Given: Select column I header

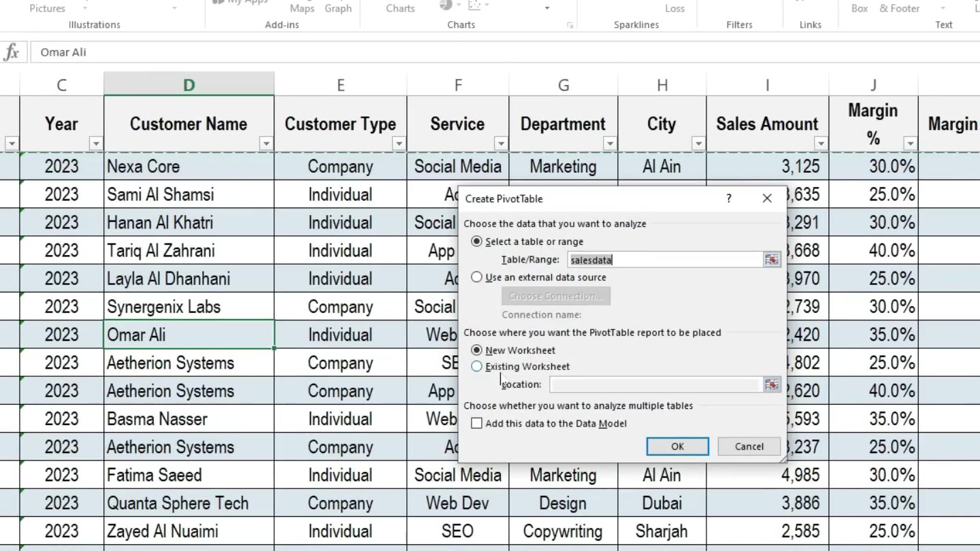Looking at the screenshot, I should 768,84.
